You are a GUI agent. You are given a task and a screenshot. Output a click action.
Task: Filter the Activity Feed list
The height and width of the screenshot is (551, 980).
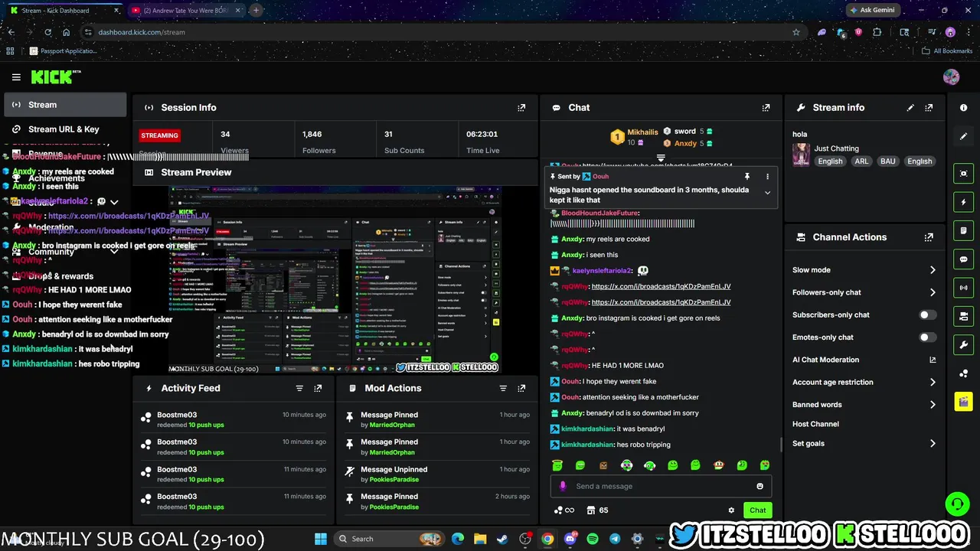[299, 388]
